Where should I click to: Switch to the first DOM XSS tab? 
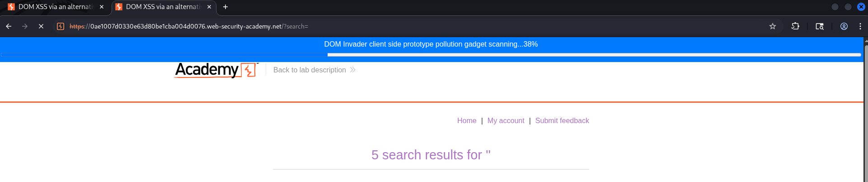pyautogui.click(x=54, y=7)
